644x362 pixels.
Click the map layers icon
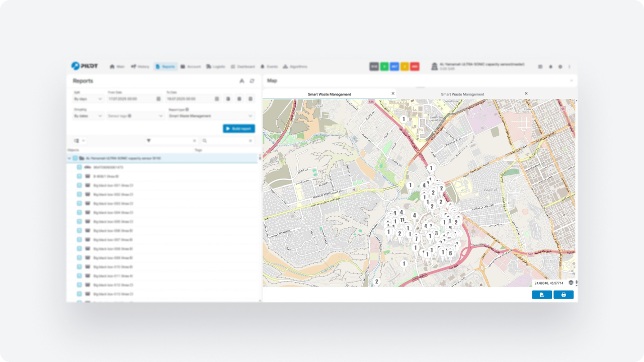pyautogui.click(x=571, y=283)
